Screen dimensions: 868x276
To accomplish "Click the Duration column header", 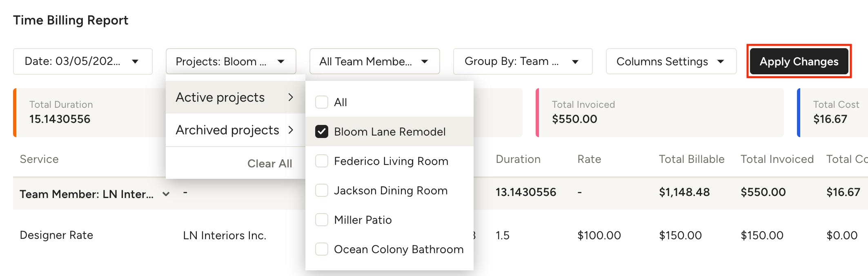I will click(x=518, y=159).
